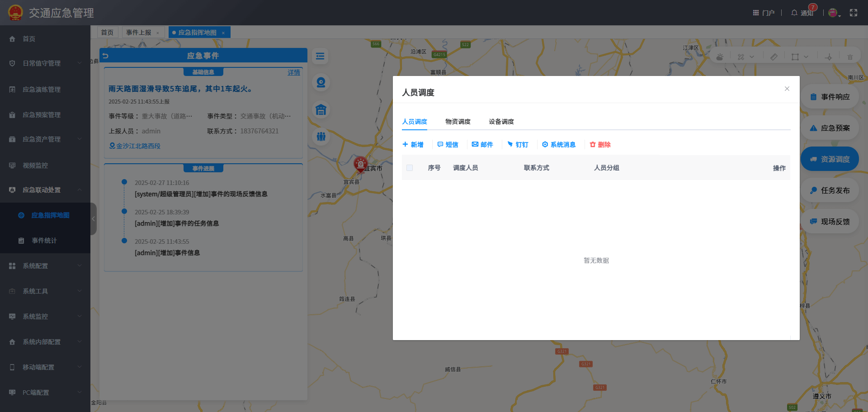Click the warehouse icon on map sidebar
Image resolution: width=868 pixels, height=412 pixels.
321,110
